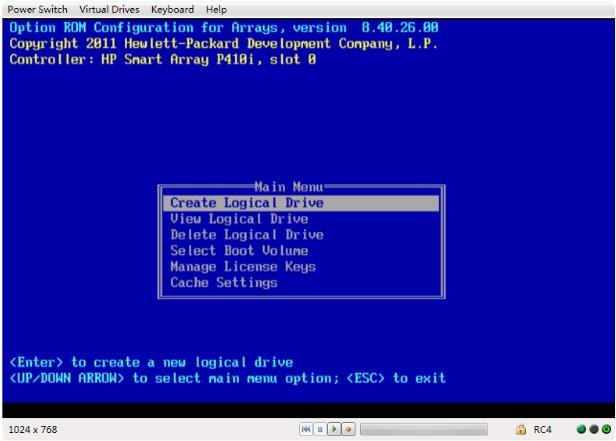Click the RC4 encryption label
This screenshot has width=616, height=441.
[x=543, y=430]
